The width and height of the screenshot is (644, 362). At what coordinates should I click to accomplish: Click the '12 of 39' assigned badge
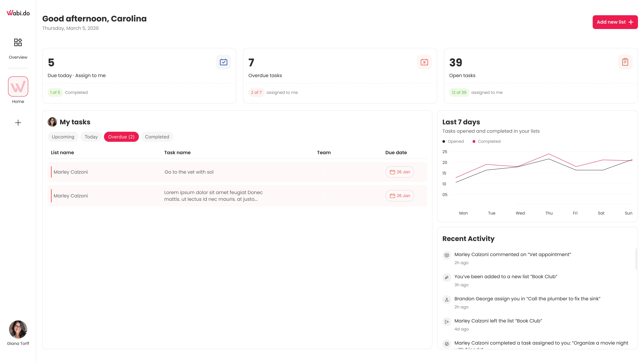coord(459,92)
